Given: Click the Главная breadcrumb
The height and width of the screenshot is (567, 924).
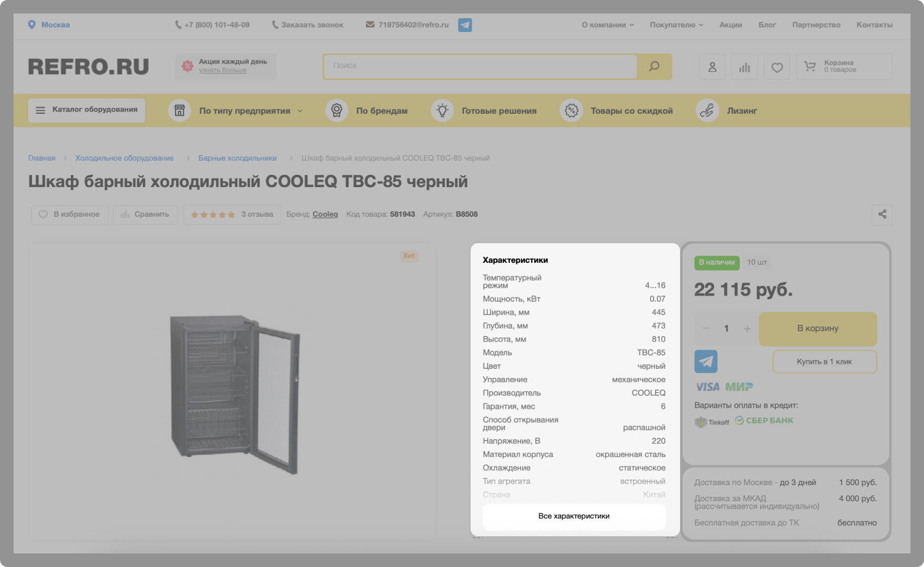Looking at the screenshot, I should coord(42,158).
